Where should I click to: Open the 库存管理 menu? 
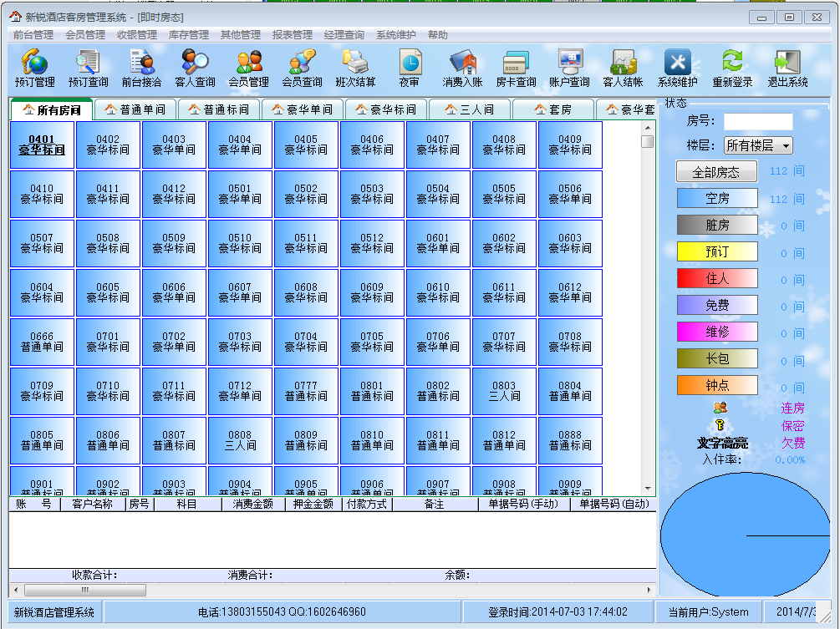(x=189, y=35)
